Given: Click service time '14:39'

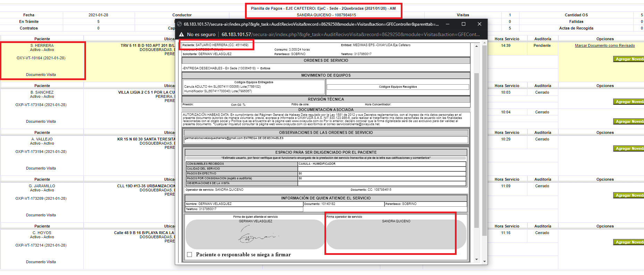Looking at the screenshot, I should pos(506,45).
